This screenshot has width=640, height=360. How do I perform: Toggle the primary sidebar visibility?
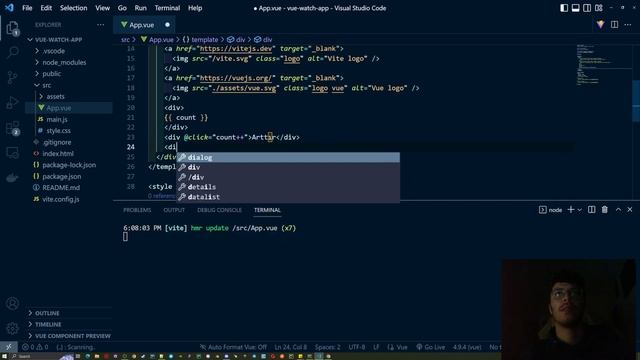pyautogui.click(x=564, y=8)
